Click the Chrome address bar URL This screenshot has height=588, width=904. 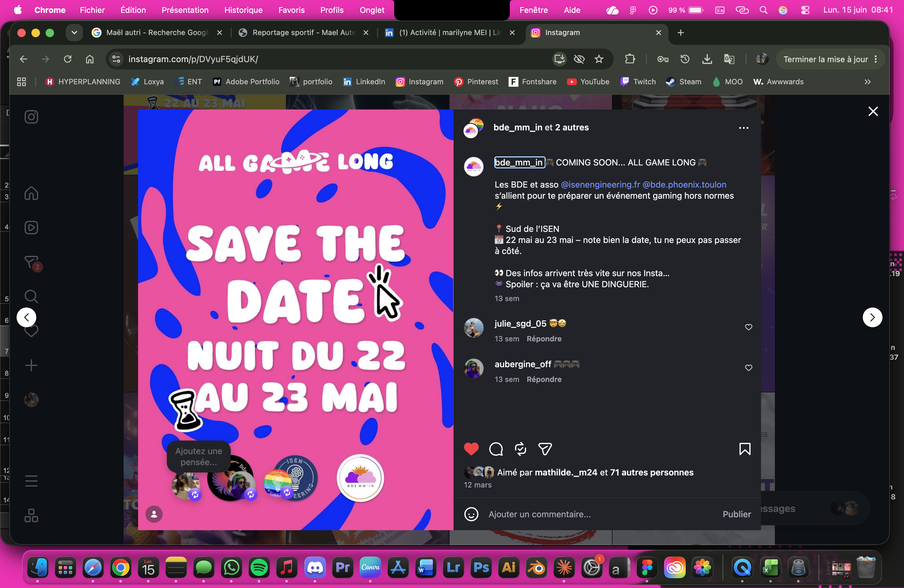(x=193, y=59)
